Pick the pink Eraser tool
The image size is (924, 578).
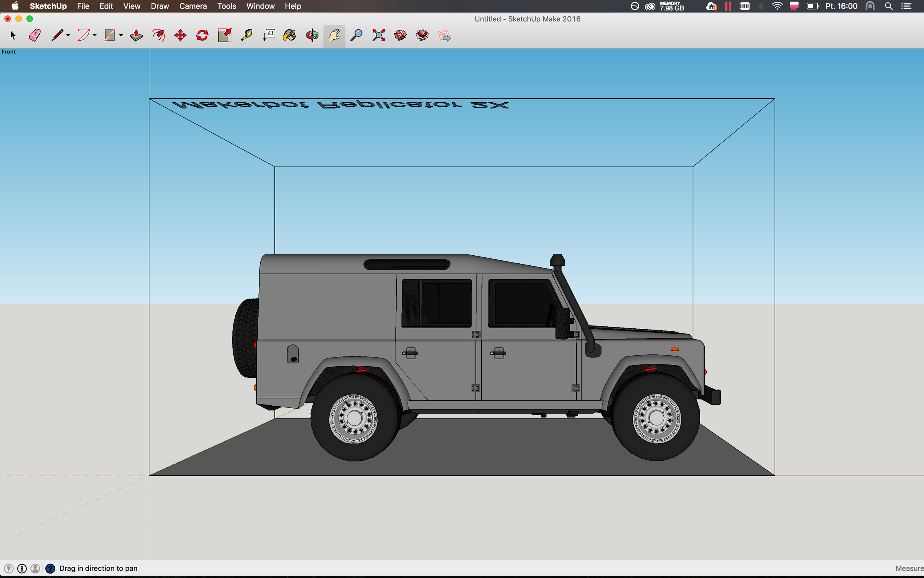35,36
